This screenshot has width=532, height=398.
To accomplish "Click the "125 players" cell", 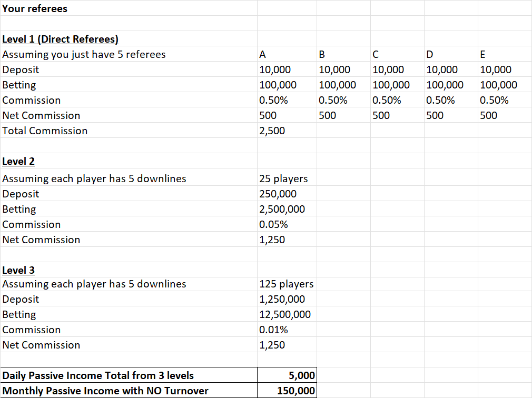I will [x=287, y=283].
